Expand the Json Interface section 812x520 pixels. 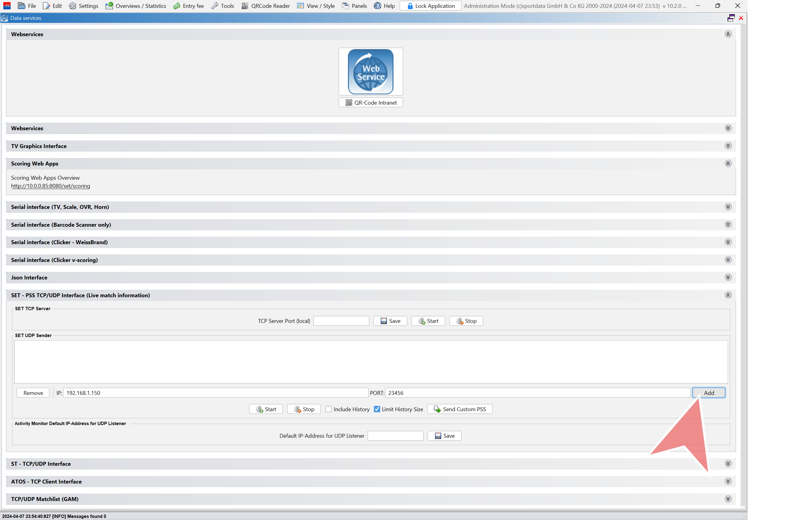click(728, 277)
